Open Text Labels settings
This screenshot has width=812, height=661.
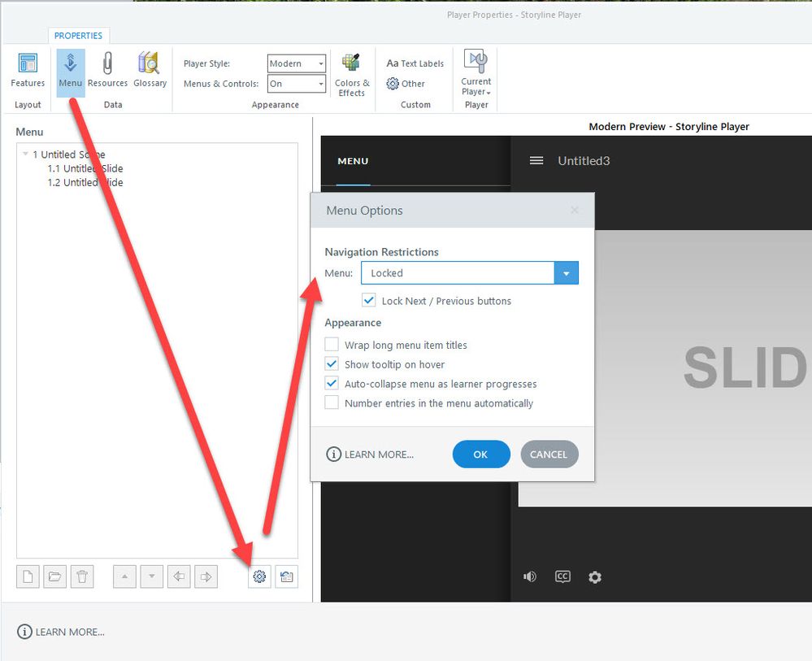[x=415, y=63]
